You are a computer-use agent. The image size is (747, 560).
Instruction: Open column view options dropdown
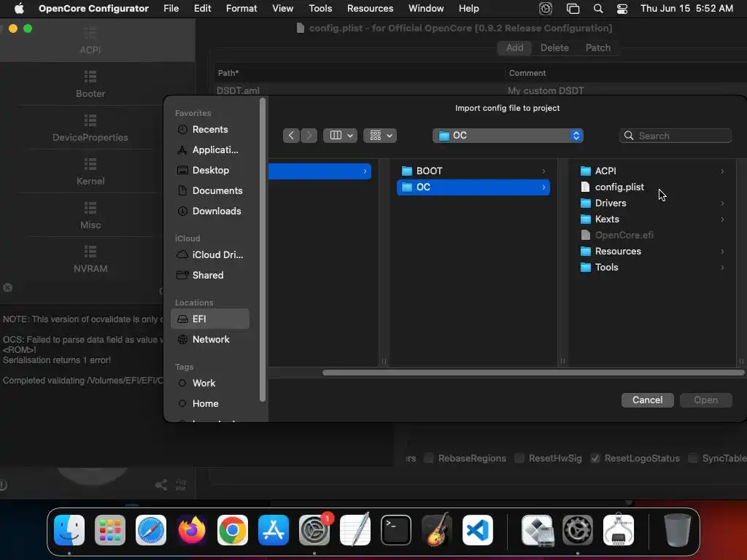340,136
